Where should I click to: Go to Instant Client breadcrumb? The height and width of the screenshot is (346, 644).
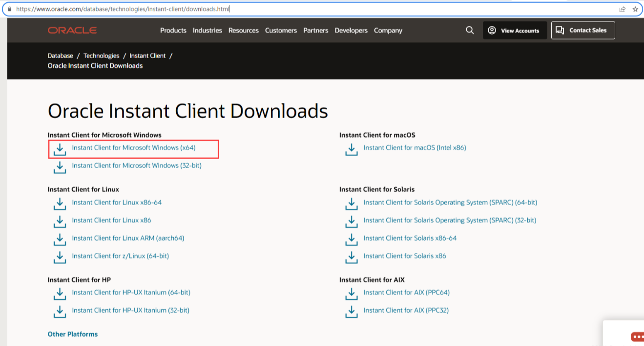(x=147, y=56)
